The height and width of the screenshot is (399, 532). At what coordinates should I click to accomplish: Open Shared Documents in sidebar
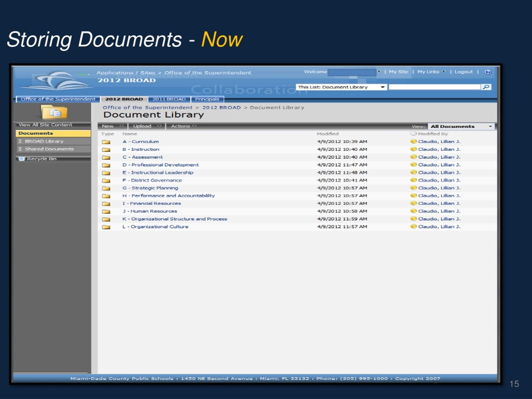click(x=49, y=149)
